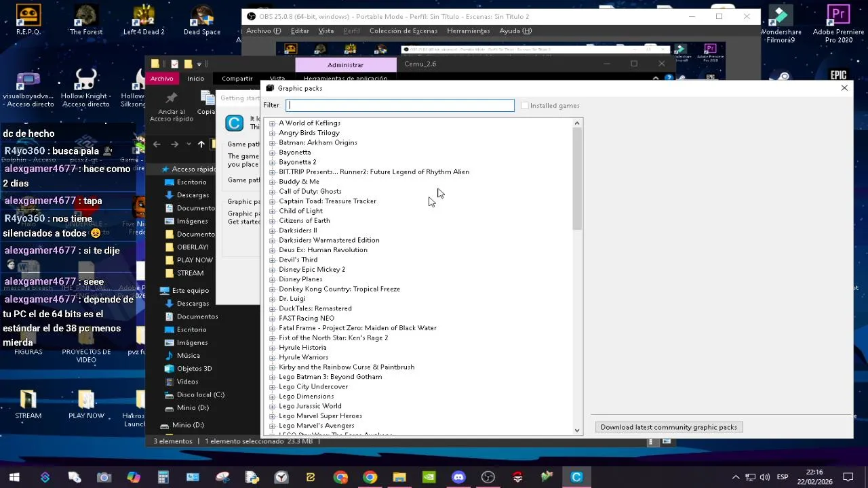Click the Filter text field

400,105
